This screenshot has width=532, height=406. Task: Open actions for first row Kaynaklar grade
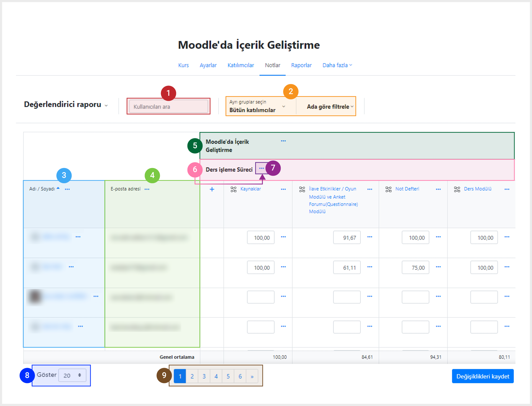click(283, 237)
